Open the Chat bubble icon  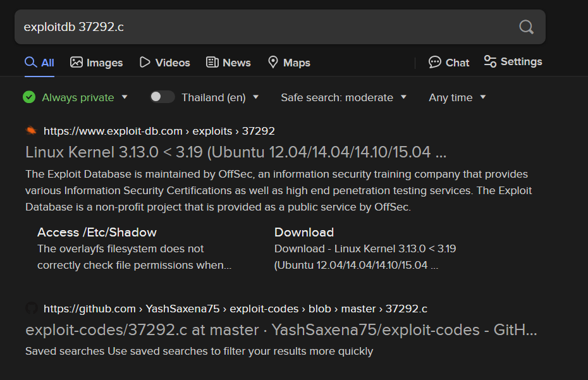435,62
